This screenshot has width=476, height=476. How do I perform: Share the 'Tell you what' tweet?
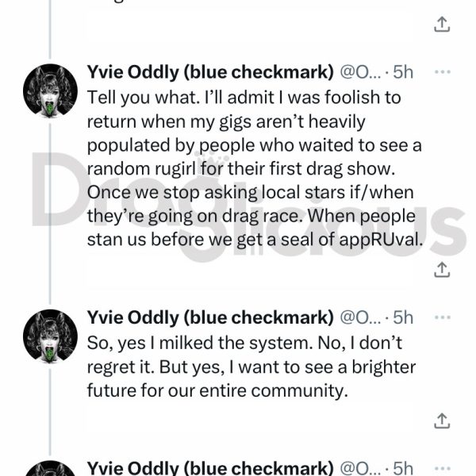coord(442,270)
